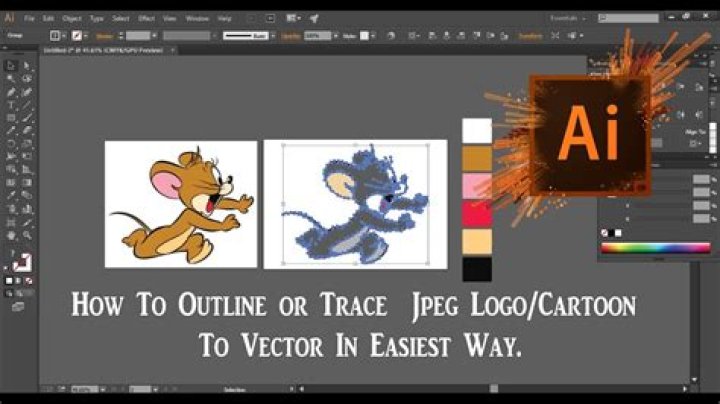Click the Isolate Selected Object button
Image resolution: width=720 pixels, height=404 pixels.
coord(555,35)
